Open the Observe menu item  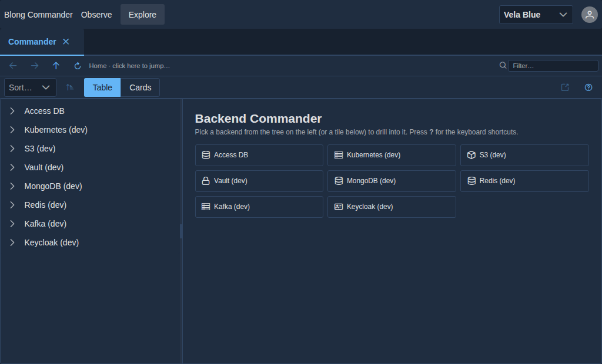(x=96, y=15)
